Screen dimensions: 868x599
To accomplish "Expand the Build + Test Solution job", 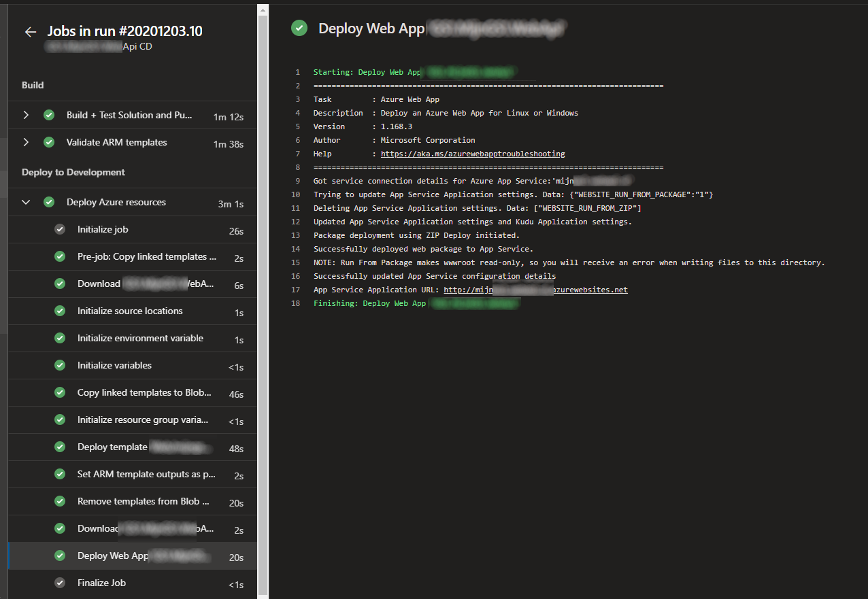I will click(x=26, y=115).
